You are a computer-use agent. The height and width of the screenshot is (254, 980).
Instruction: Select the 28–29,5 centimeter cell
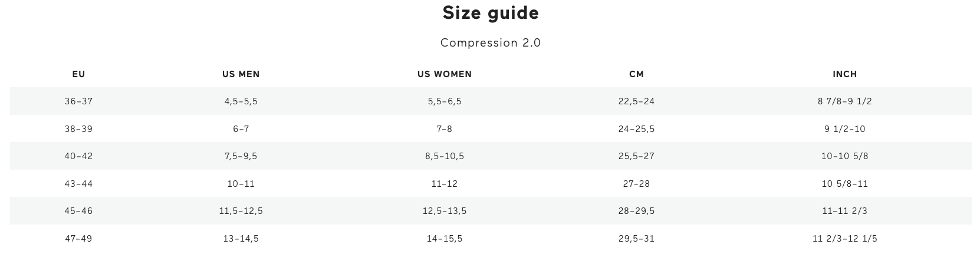coord(636,211)
